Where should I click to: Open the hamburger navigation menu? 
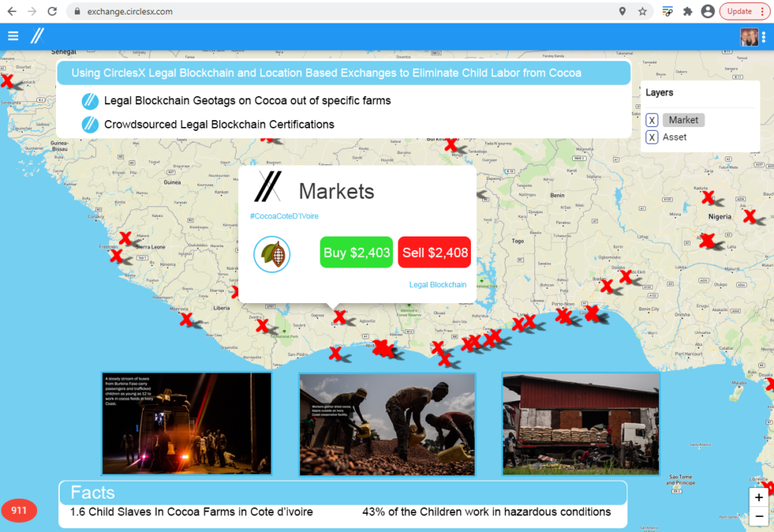point(14,36)
